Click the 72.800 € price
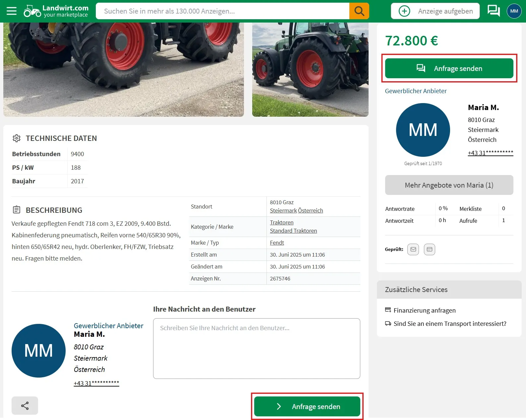 point(411,41)
